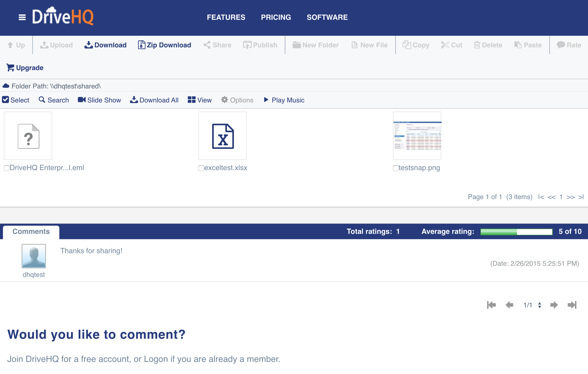588x374 pixels.
Task: Check the testsnap.png checkbox
Action: [396, 168]
